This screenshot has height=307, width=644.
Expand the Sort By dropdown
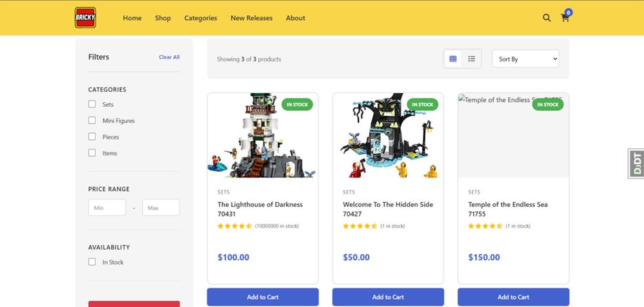pos(525,59)
